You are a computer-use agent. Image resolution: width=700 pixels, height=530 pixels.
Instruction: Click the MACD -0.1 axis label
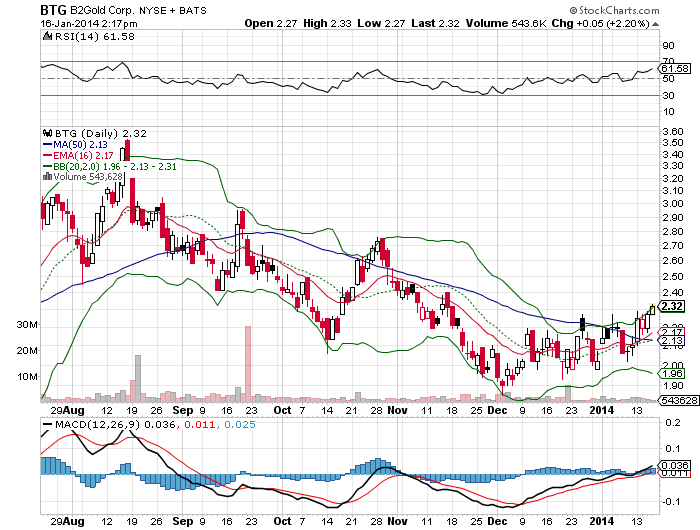tap(671, 501)
